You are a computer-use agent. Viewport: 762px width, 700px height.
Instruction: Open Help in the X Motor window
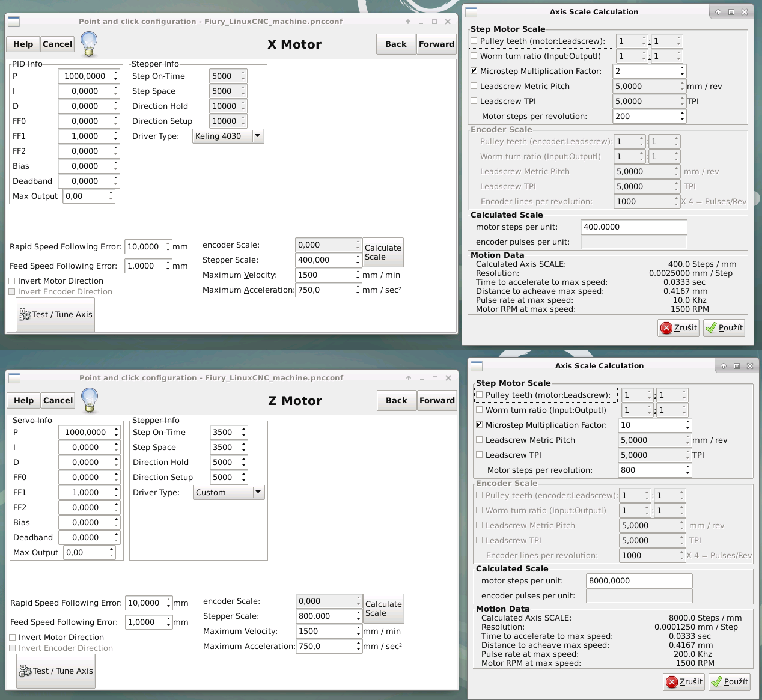click(23, 44)
